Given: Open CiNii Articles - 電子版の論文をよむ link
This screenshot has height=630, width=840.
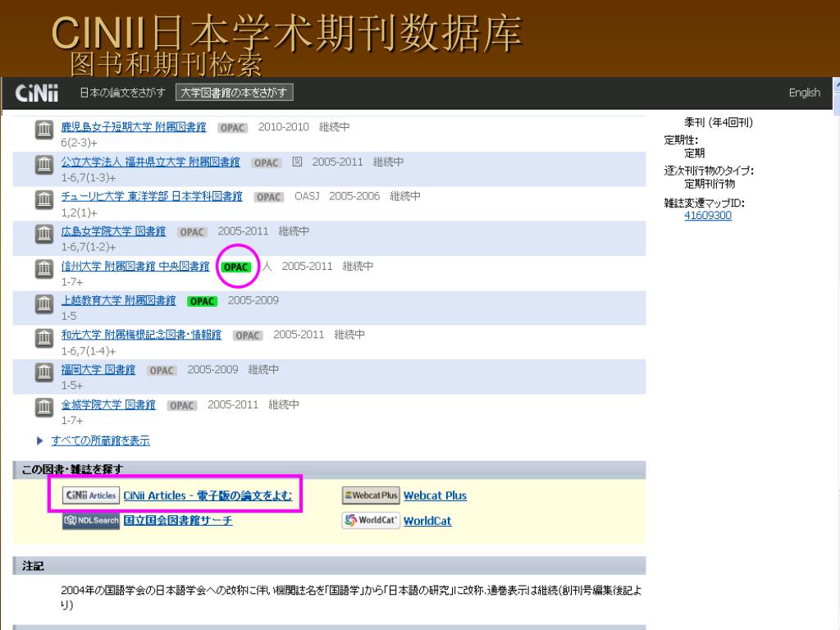Looking at the screenshot, I should 208,495.
